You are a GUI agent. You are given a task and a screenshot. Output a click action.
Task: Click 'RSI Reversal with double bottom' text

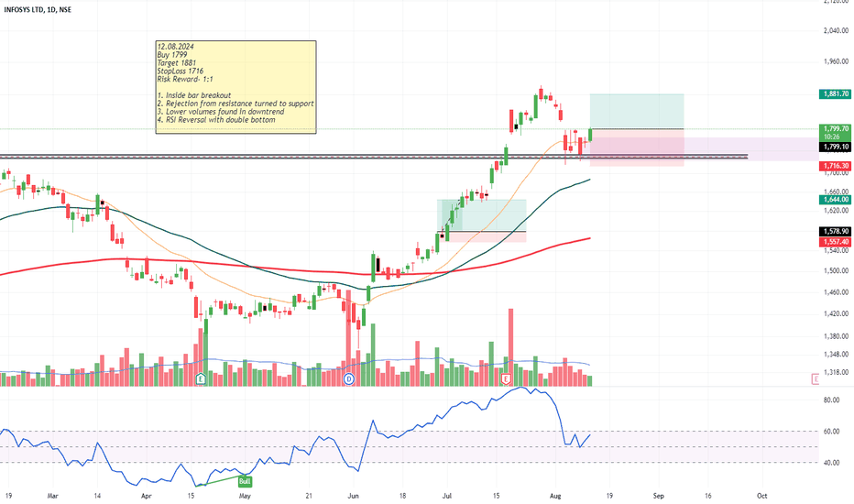pyautogui.click(x=221, y=120)
